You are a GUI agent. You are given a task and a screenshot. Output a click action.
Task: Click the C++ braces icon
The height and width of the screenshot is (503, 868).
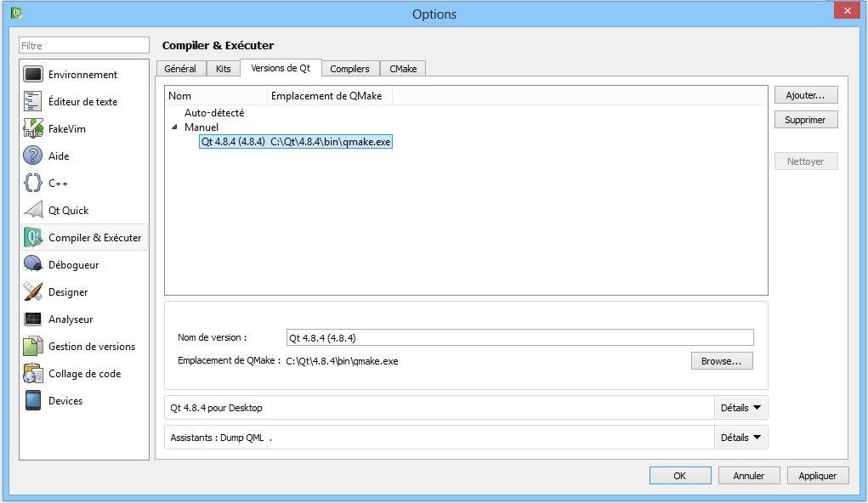coord(32,183)
